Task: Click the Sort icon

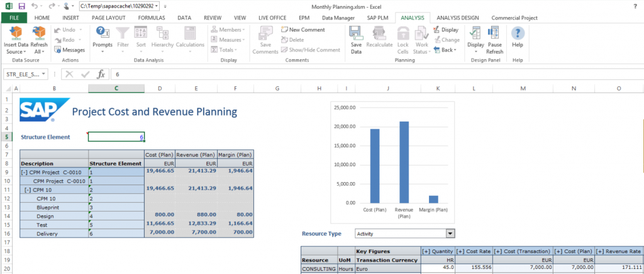Action: (x=141, y=33)
